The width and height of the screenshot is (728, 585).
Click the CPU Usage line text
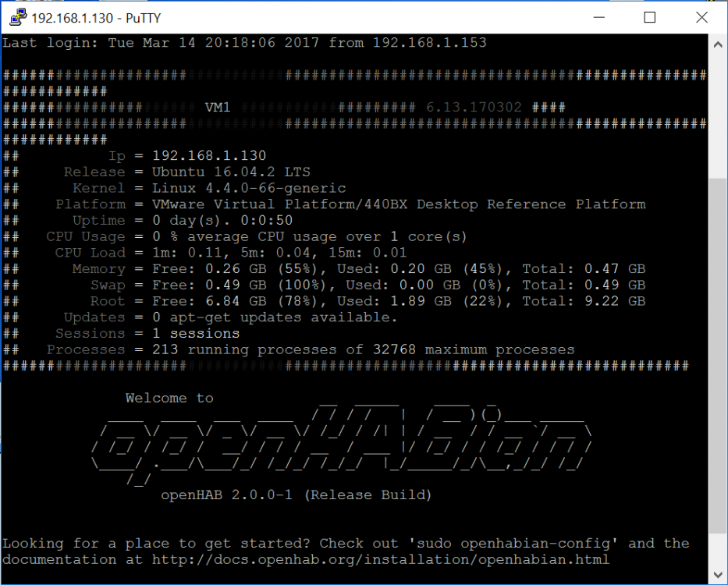pyautogui.click(x=309, y=236)
